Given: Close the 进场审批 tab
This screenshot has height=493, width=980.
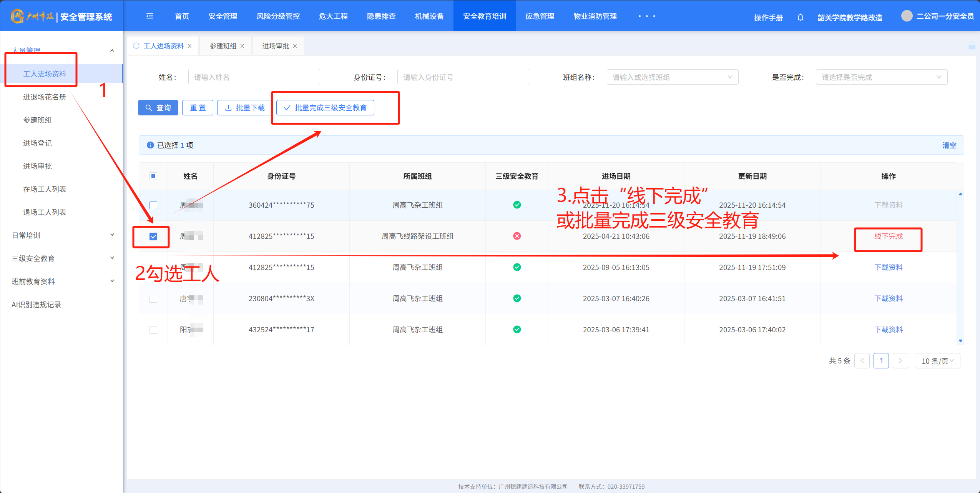Looking at the screenshot, I should pyautogui.click(x=295, y=46).
